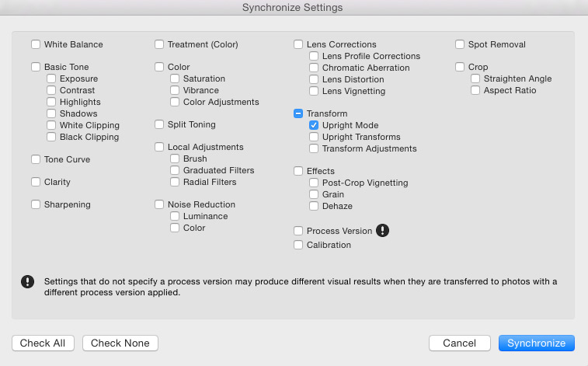Enable the White Balance checkbox
This screenshot has height=366, width=588.
tap(36, 44)
